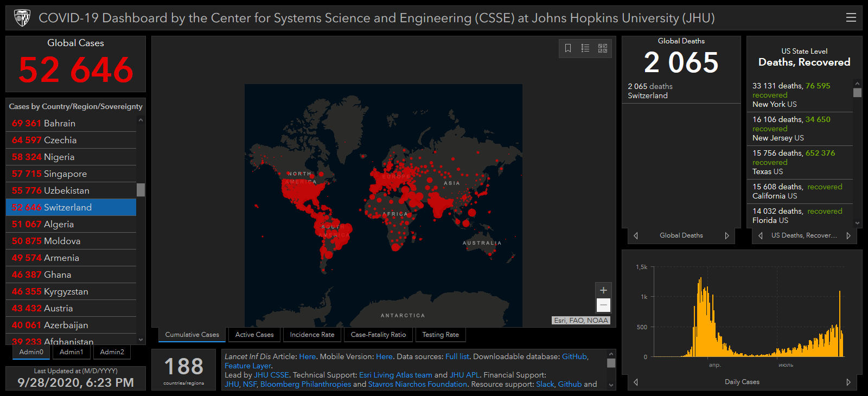Open the Slack resource support link

click(x=545, y=384)
